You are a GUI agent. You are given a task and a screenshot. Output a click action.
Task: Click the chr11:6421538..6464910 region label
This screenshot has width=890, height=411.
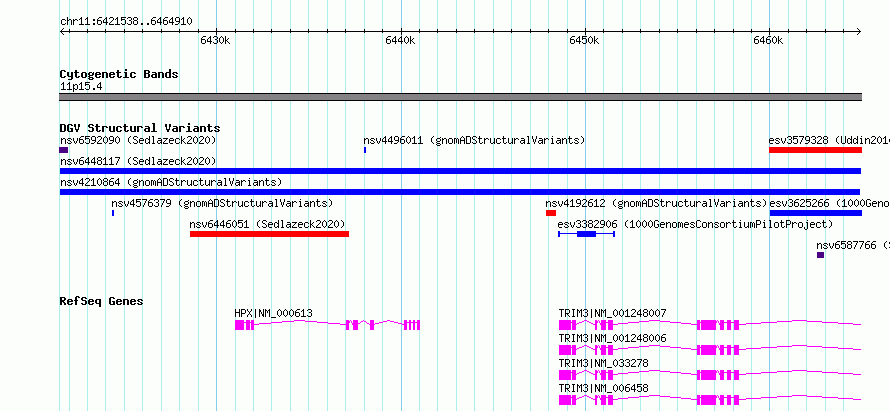point(126,22)
